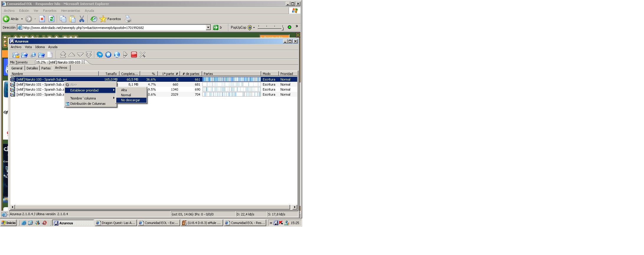Open the Establecer prioridad submenu

[x=91, y=90]
